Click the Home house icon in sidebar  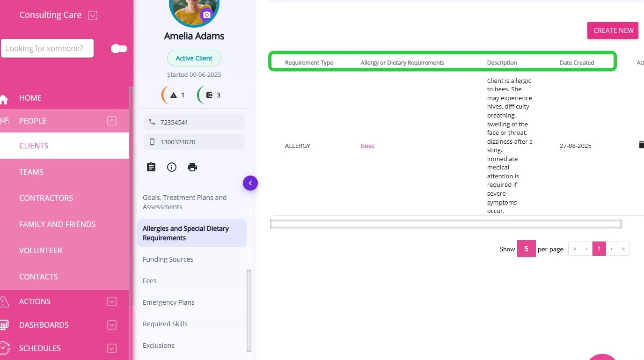coord(4,99)
